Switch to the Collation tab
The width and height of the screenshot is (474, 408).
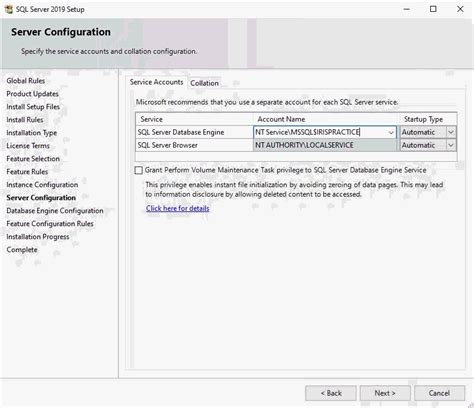pos(204,83)
